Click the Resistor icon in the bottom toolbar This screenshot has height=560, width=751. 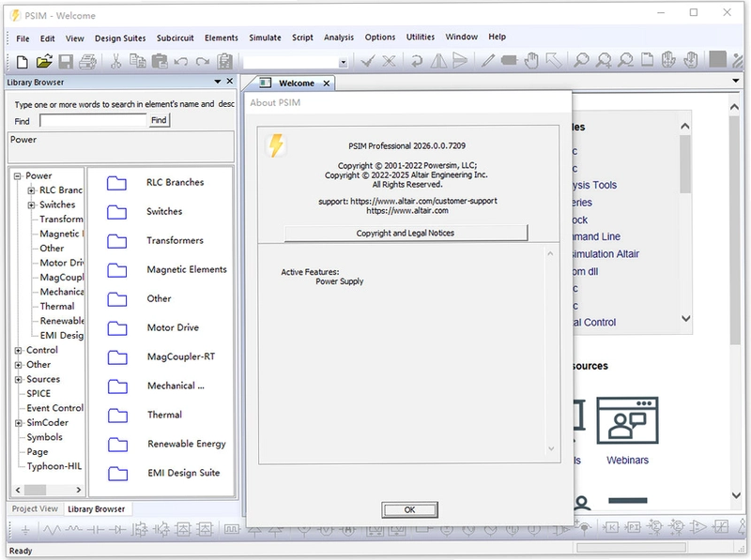coord(53,530)
